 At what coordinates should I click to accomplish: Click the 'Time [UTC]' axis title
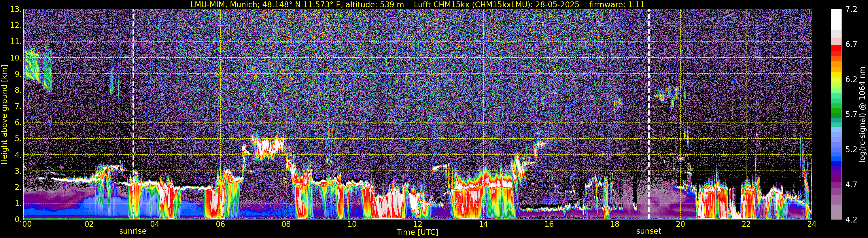pos(417,232)
